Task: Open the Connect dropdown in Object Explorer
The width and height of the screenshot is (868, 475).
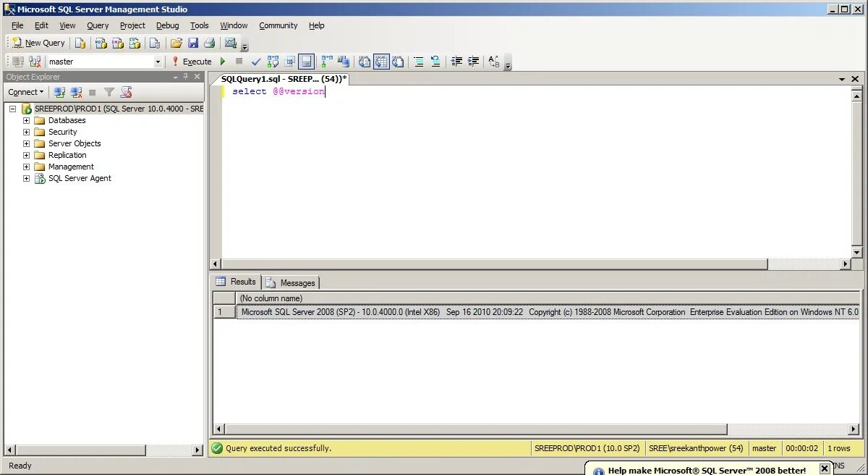Action: tap(26, 92)
